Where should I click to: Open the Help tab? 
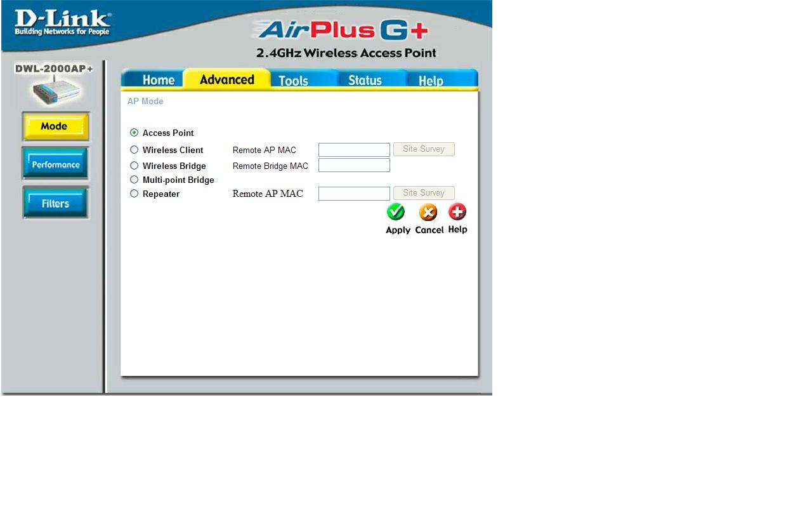click(x=431, y=80)
